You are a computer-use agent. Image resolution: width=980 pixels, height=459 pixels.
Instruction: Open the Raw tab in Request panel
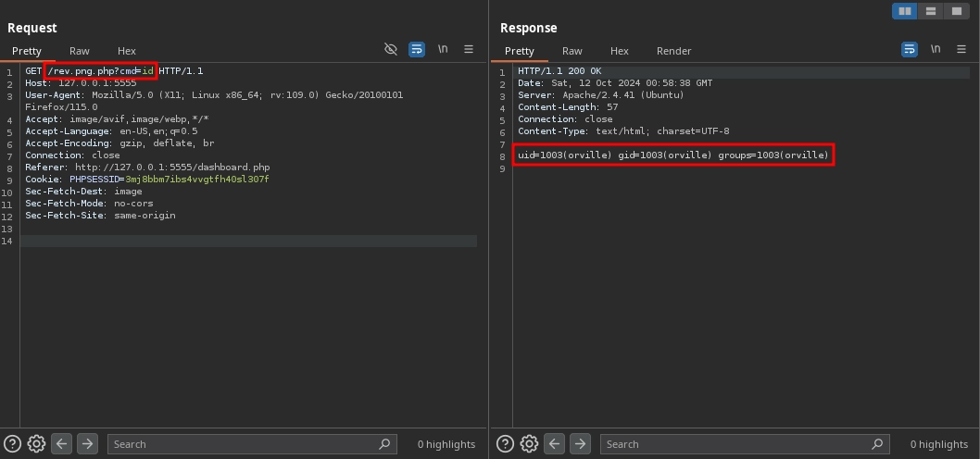click(79, 51)
